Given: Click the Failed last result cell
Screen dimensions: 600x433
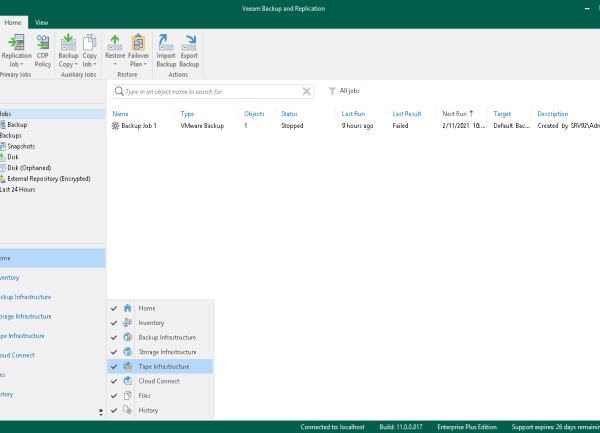Looking at the screenshot, I should [x=400, y=125].
